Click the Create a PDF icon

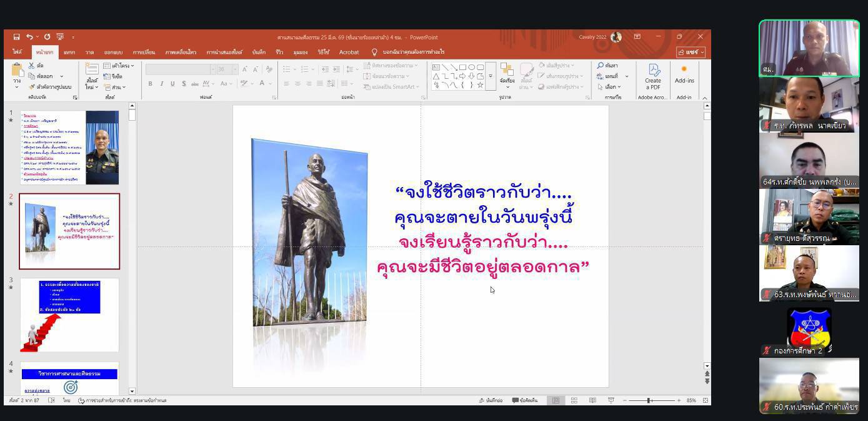pos(654,76)
